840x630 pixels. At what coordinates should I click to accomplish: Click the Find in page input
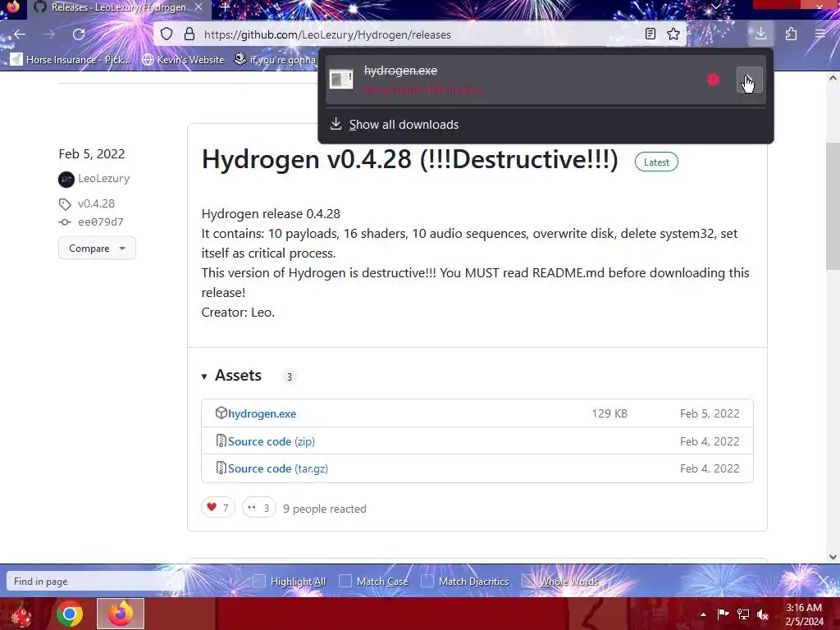[97, 582]
